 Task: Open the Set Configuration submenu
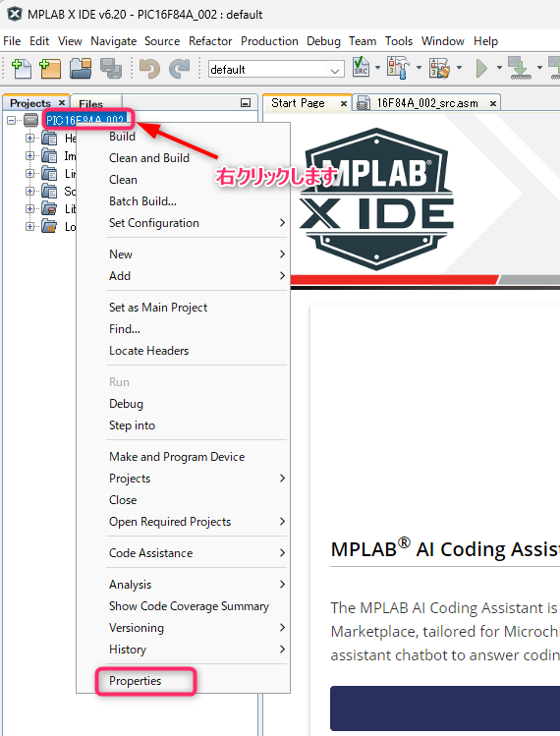[183, 223]
